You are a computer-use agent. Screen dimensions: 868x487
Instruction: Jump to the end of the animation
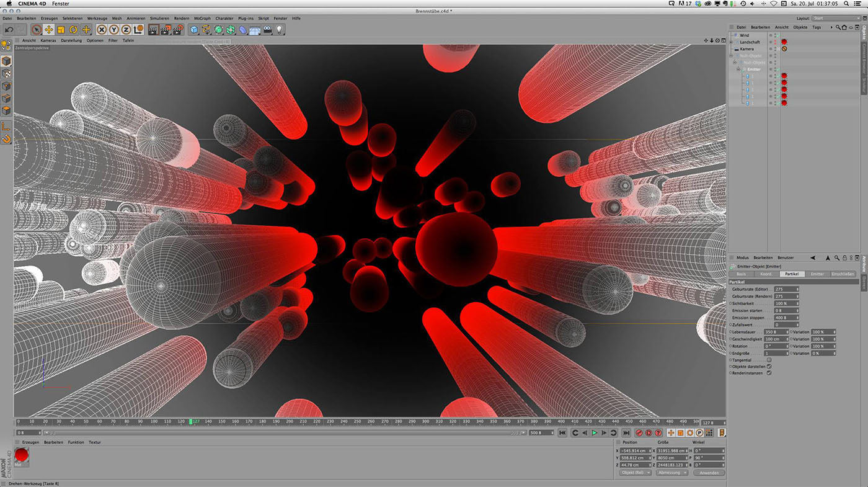tap(626, 432)
